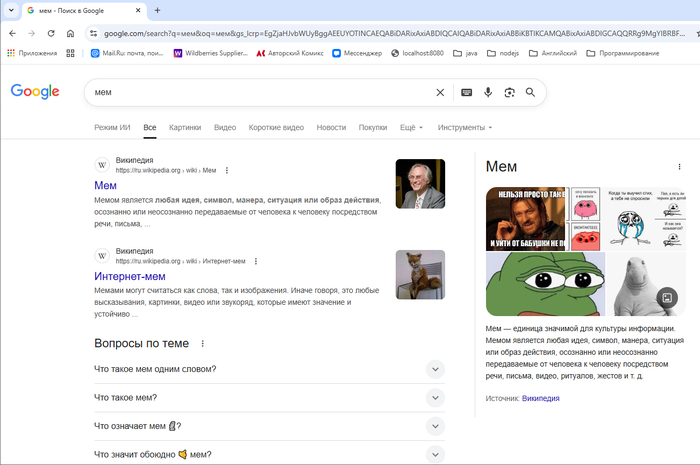Open more images button on Ждун image

667,298
